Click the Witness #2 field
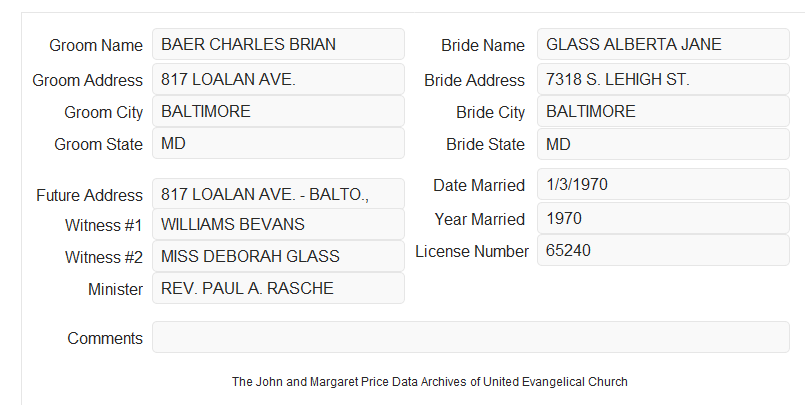Viewport: 805px width, 405px height. tap(278, 256)
